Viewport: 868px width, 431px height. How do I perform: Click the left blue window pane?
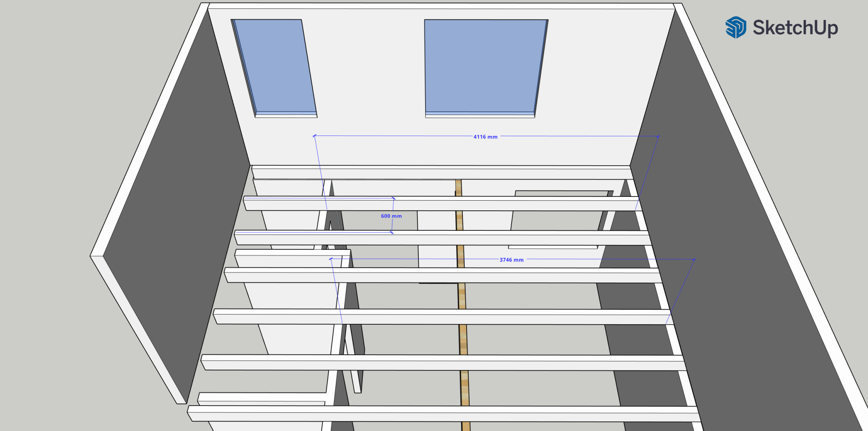point(275,66)
